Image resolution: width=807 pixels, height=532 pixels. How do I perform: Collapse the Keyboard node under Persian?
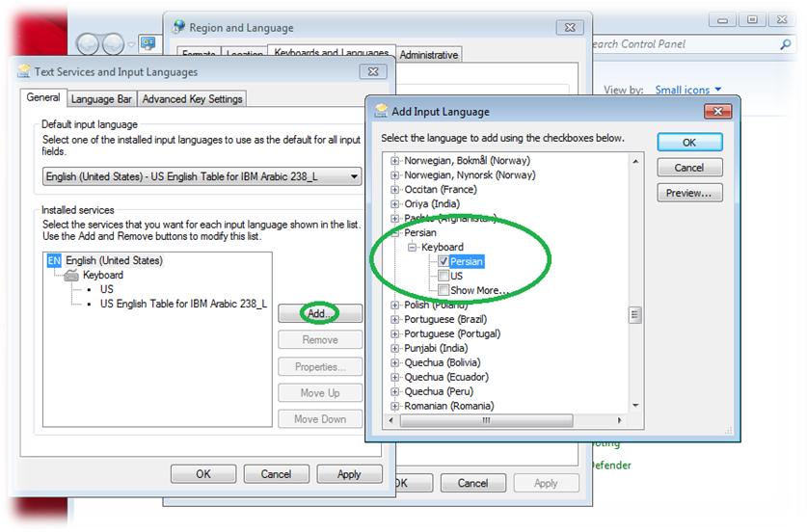tap(412, 248)
